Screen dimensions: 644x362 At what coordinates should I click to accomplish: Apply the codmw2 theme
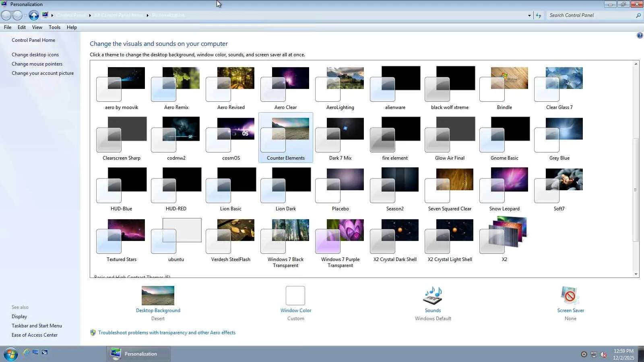[176, 138]
